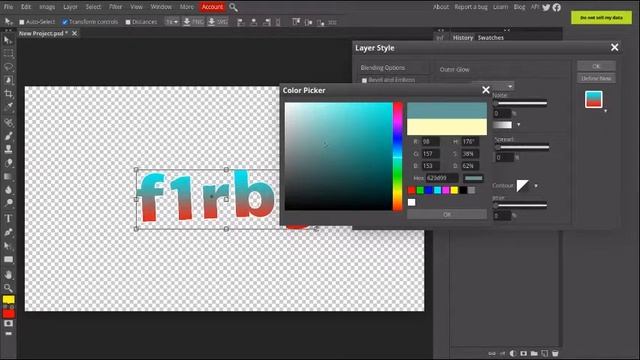Screen dimensions: 640x360
Task: Enable the Distances checkbox
Action: [x=128, y=22]
